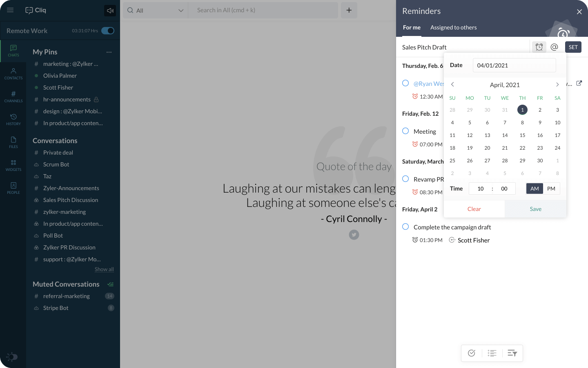
Task: Click the alarm clock reminder time icon
Action: tap(539, 47)
